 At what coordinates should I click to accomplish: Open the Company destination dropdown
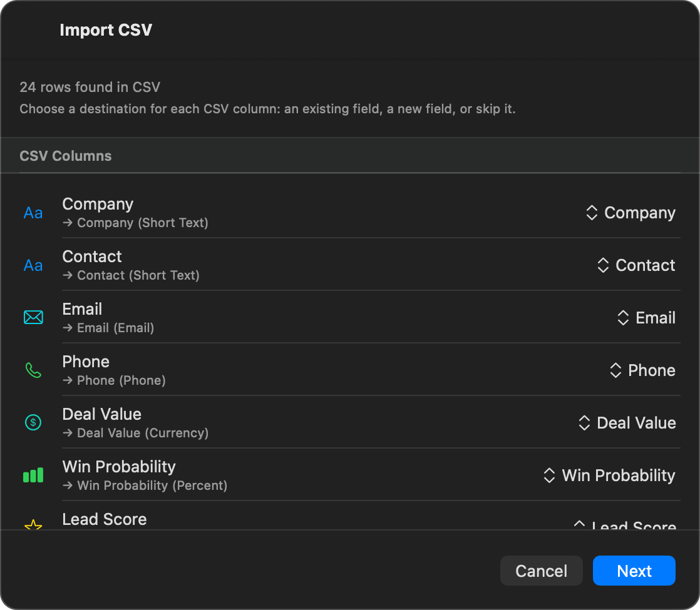click(631, 213)
